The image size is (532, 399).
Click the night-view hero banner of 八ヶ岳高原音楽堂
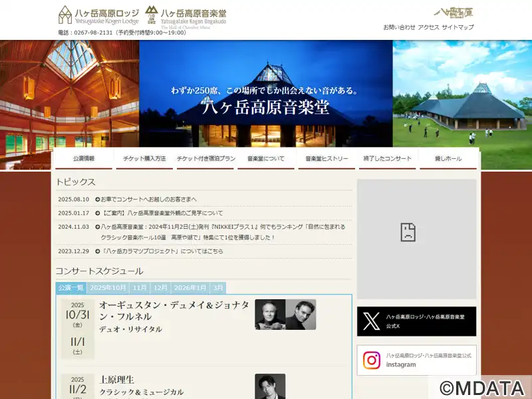pos(266,94)
